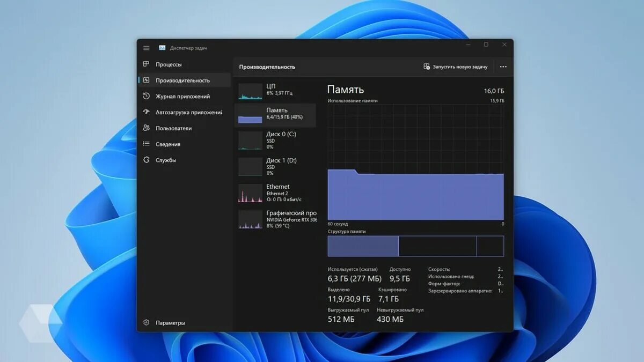Click the Производительность header title

tap(267, 67)
